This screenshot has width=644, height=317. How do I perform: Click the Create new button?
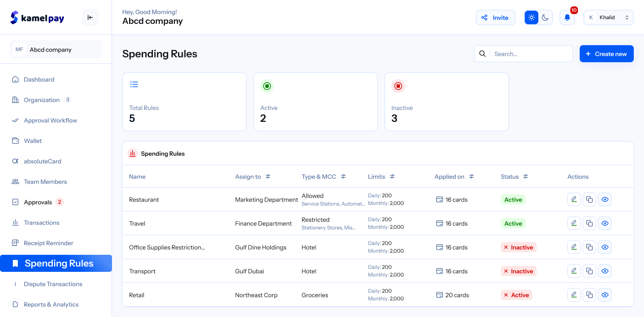point(606,54)
